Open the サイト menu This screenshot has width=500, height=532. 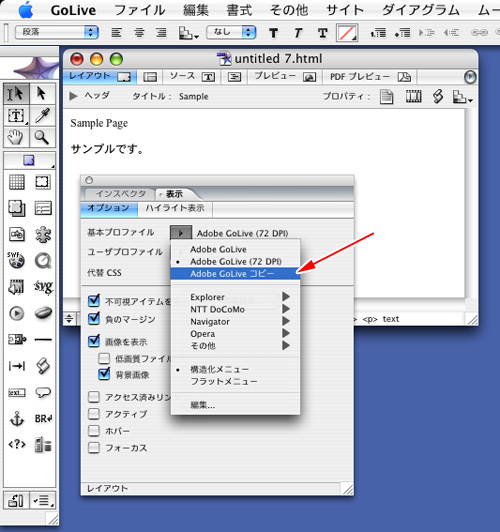345,10
